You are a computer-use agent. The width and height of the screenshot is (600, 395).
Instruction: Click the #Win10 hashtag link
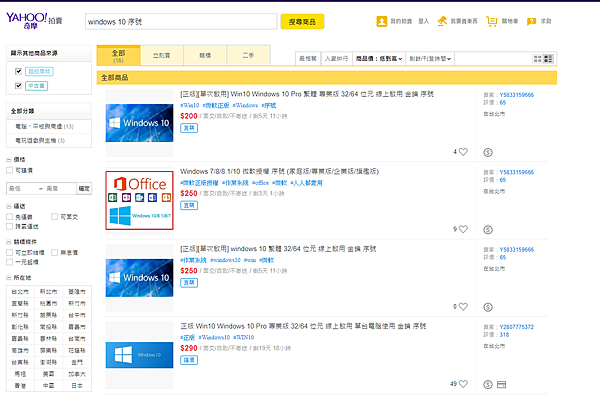coord(190,105)
